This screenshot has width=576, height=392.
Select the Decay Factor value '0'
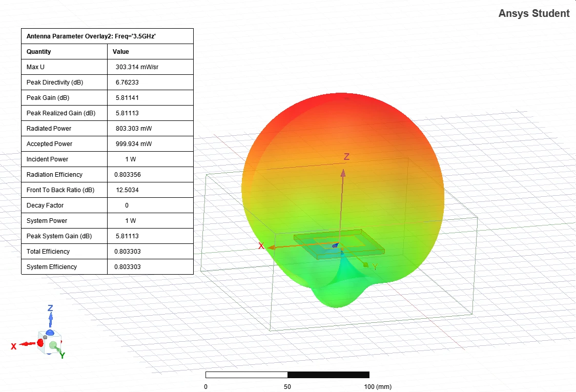127,205
